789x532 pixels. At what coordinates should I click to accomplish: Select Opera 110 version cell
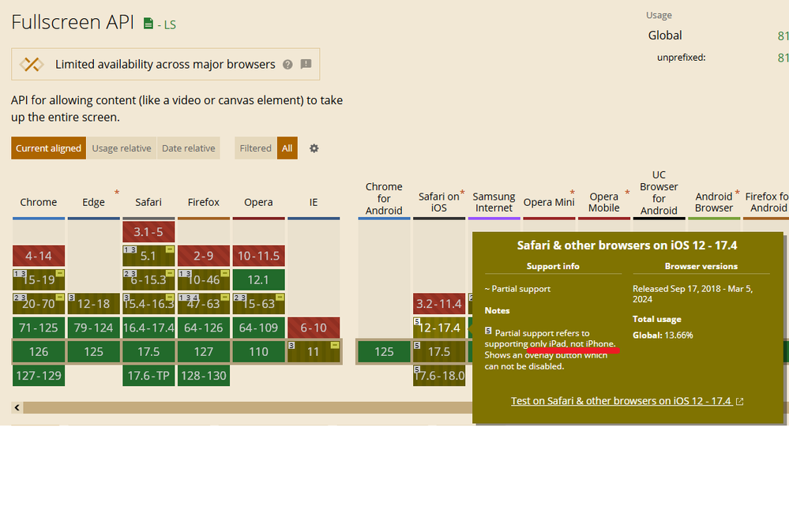click(x=258, y=351)
